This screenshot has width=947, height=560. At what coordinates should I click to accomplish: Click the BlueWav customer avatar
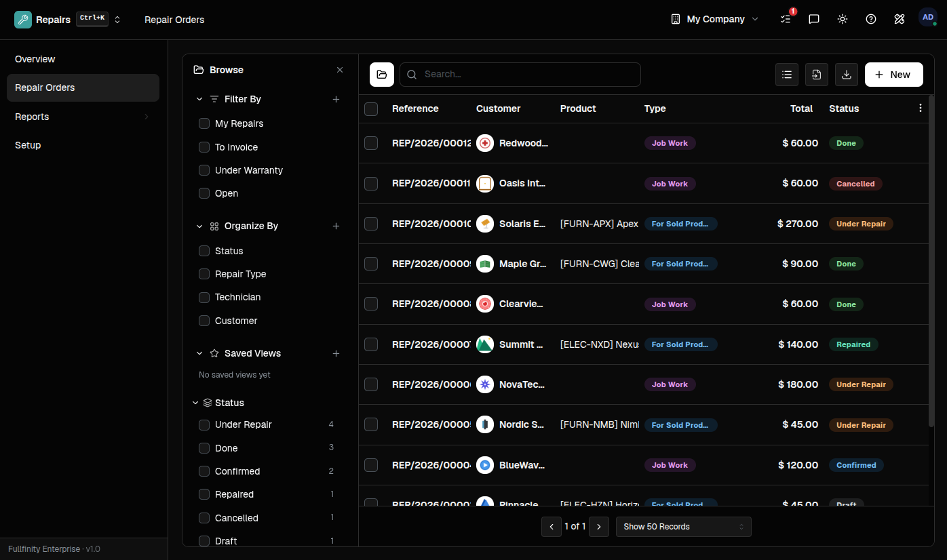pyautogui.click(x=485, y=465)
